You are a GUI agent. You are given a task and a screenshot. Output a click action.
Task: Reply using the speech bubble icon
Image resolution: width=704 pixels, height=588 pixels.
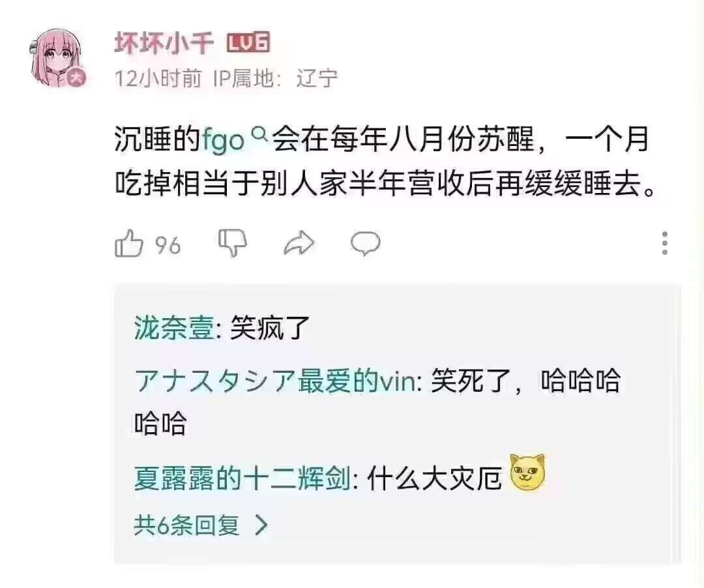(366, 244)
